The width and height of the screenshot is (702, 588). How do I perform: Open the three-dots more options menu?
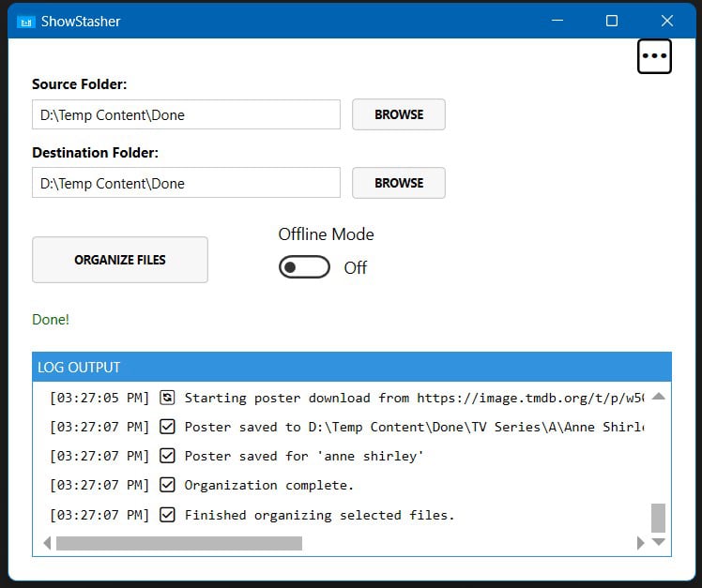coord(654,56)
